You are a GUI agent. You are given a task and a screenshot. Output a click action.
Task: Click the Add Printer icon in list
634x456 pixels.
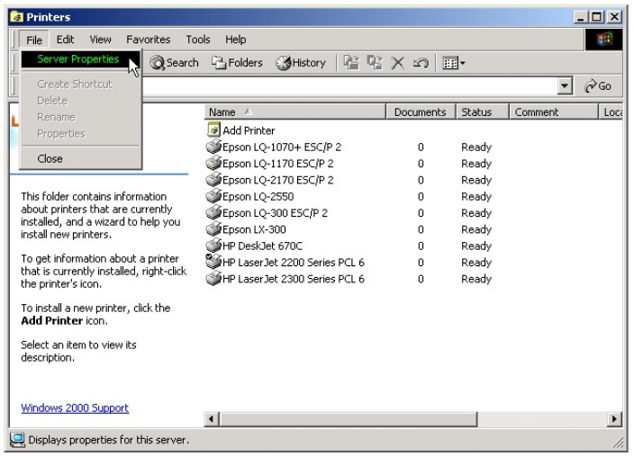[214, 130]
